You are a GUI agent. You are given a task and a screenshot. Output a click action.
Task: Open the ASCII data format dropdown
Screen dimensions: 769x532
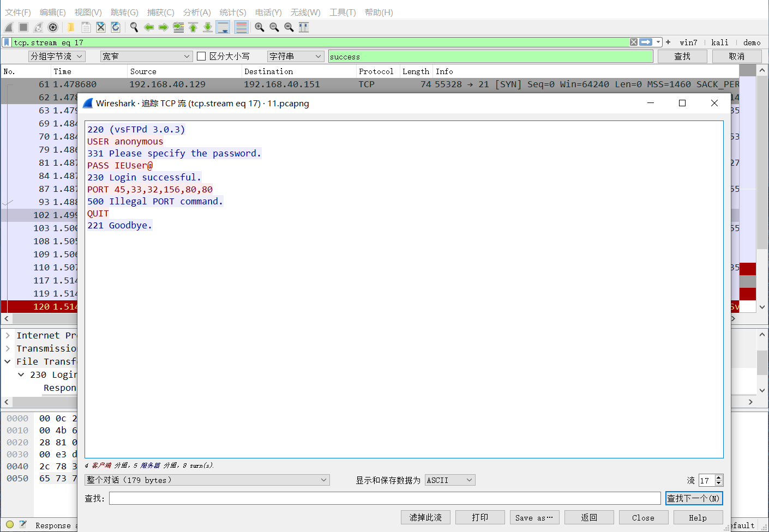(x=450, y=480)
